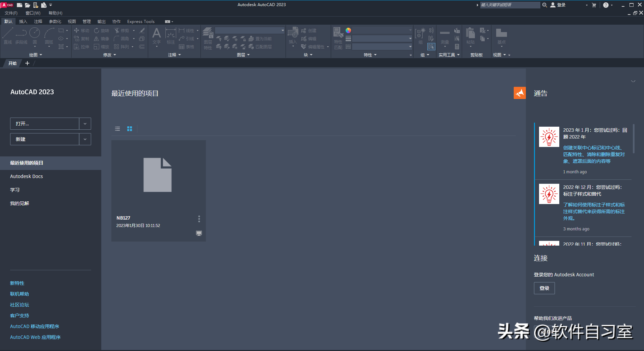This screenshot has width=644, height=351.
Task: Click the Base point (基点) view icon
Action: click(x=501, y=36)
